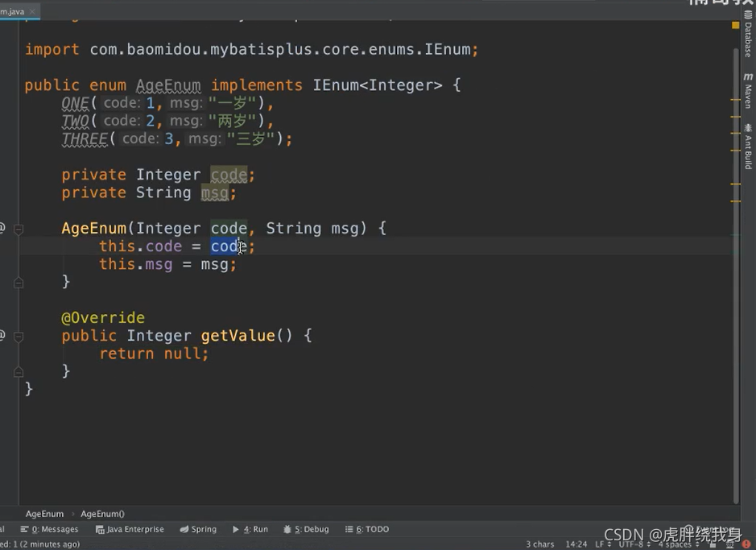Click IEnum at end of import line
The height and width of the screenshot is (550, 756).
(x=448, y=50)
